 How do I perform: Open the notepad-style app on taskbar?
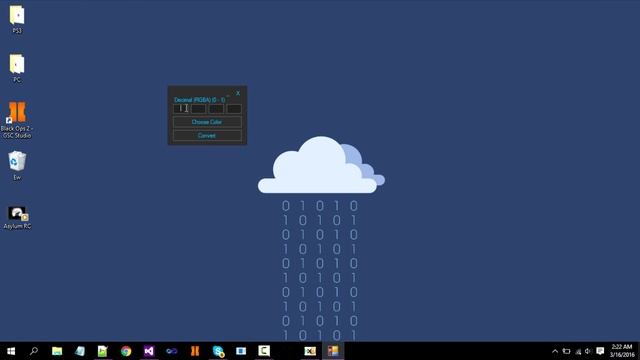[x=80, y=351]
